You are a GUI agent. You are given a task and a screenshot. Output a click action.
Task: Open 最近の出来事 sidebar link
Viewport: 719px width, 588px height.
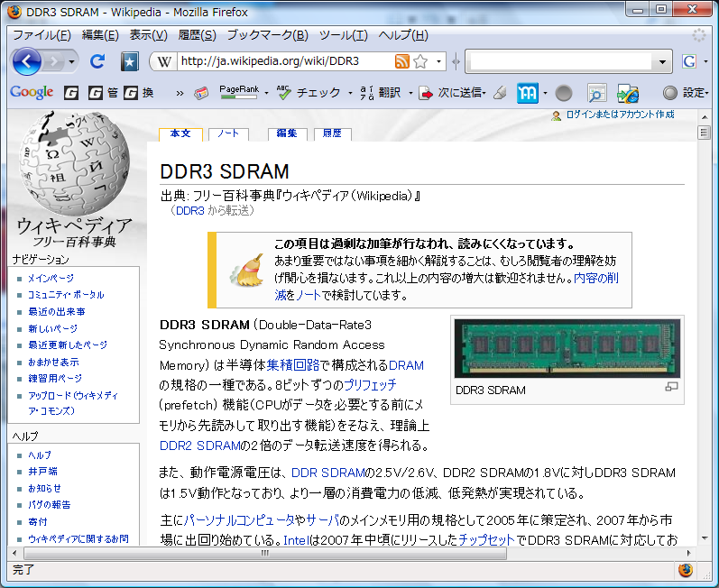[x=57, y=312]
